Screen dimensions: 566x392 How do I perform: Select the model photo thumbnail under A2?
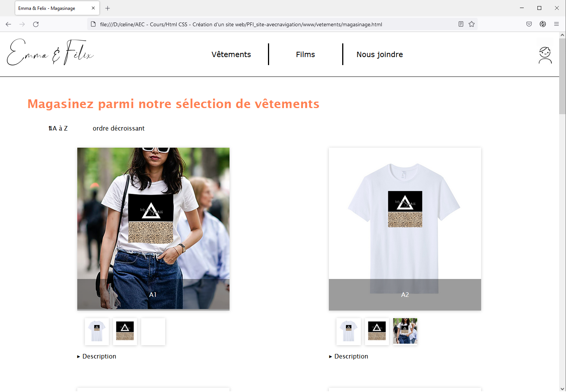[405, 331]
